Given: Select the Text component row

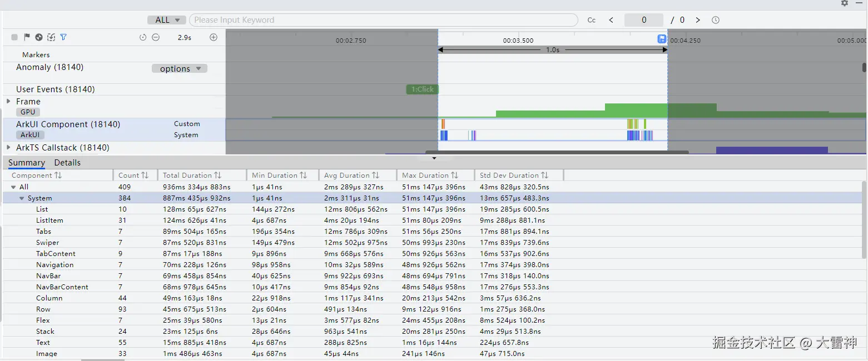Looking at the screenshot, I should point(434,343).
